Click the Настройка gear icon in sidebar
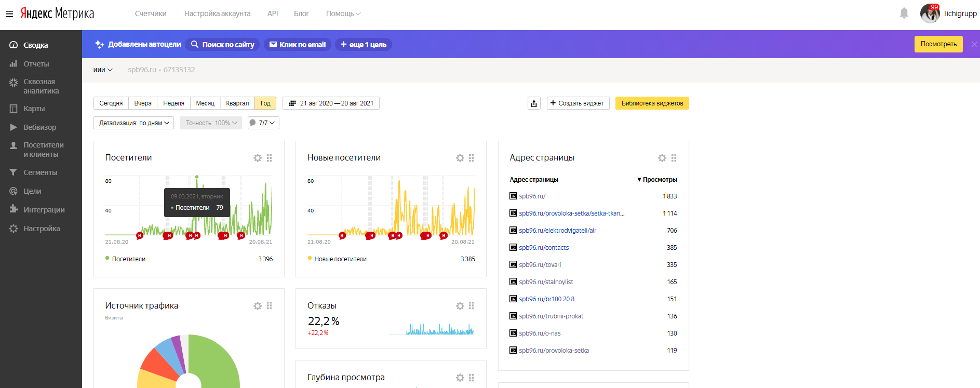The width and height of the screenshot is (980, 388). 14,229
